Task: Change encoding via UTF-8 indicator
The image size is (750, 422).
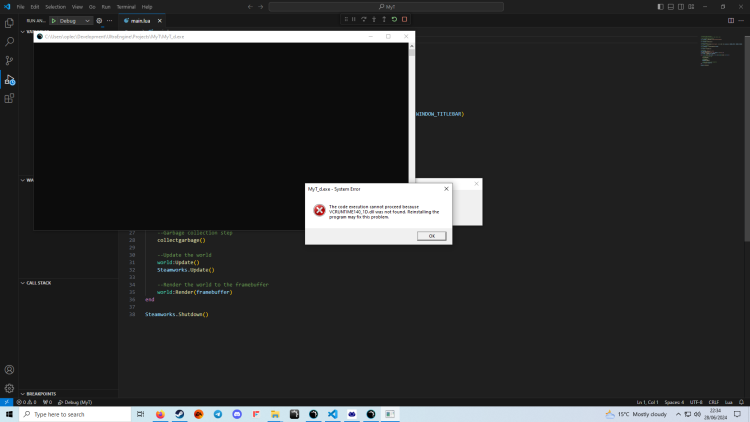Action: 696,402
